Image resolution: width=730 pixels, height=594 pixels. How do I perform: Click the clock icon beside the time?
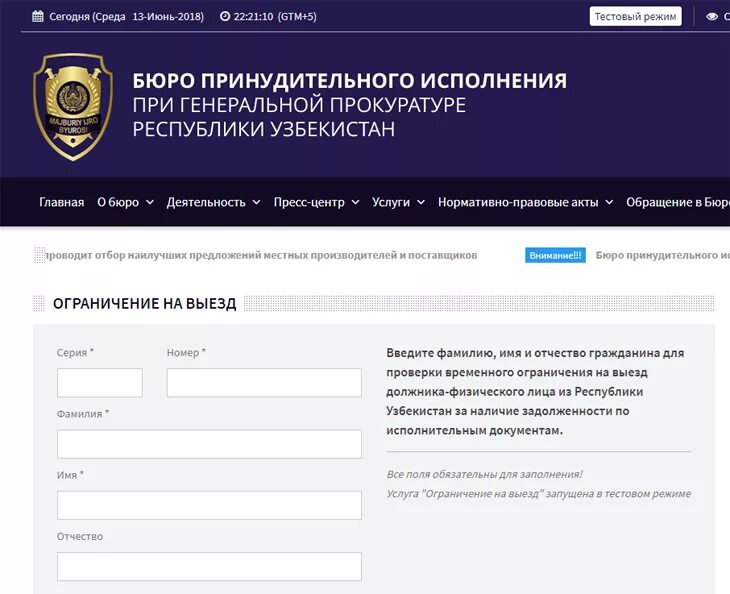click(225, 16)
